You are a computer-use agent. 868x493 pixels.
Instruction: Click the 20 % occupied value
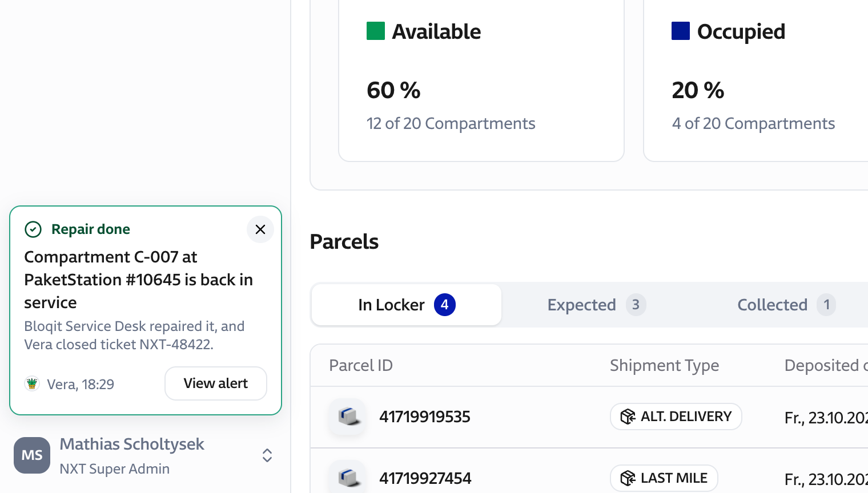tap(698, 90)
